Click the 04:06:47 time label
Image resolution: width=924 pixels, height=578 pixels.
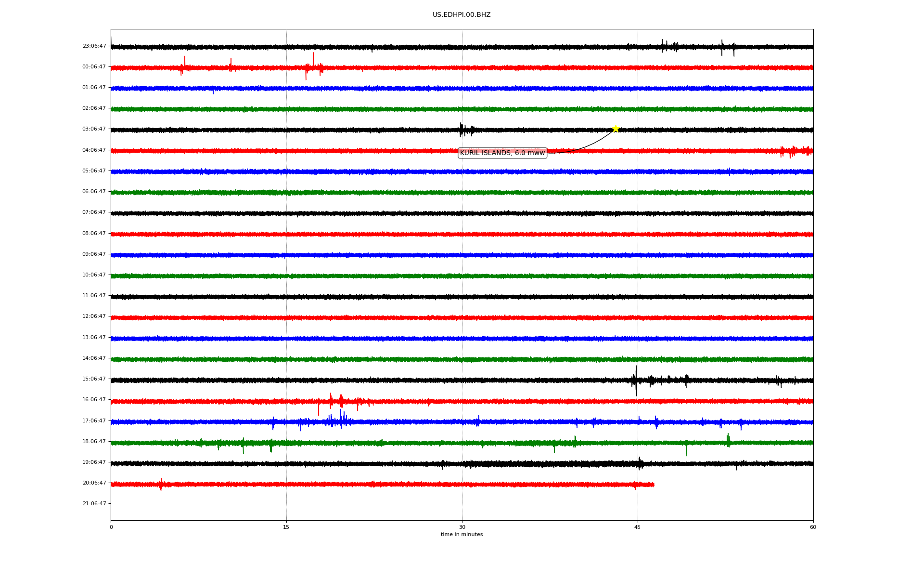[94, 150]
